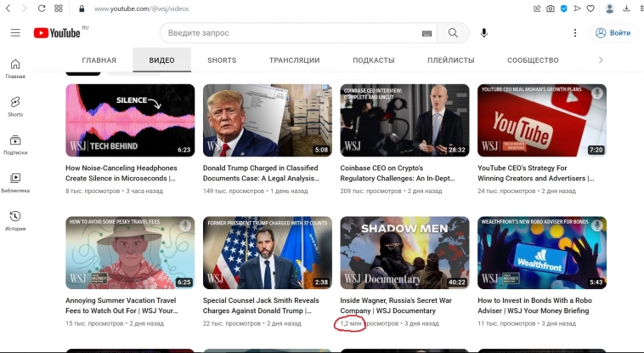Reload the page with the browser refresh button
644x353 pixels.
(x=41, y=9)
